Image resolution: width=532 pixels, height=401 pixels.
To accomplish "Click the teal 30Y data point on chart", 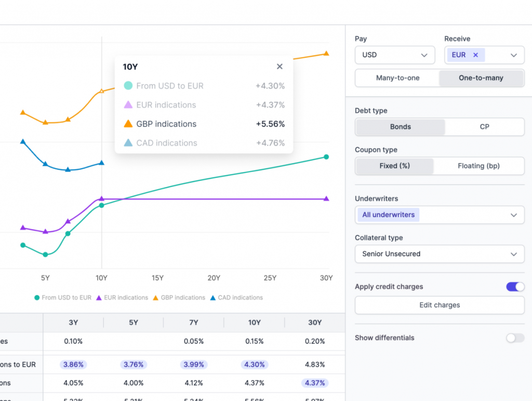I will click(326, 157).
